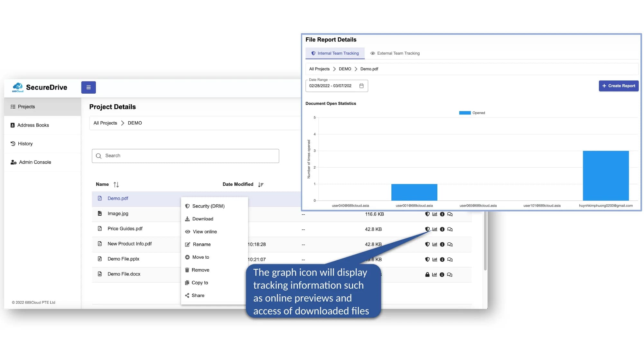The height and width of the screenshot is (362, 644).
Task: Click the user001@689cloud.asia bar in the chart
Action: (414, 192)
